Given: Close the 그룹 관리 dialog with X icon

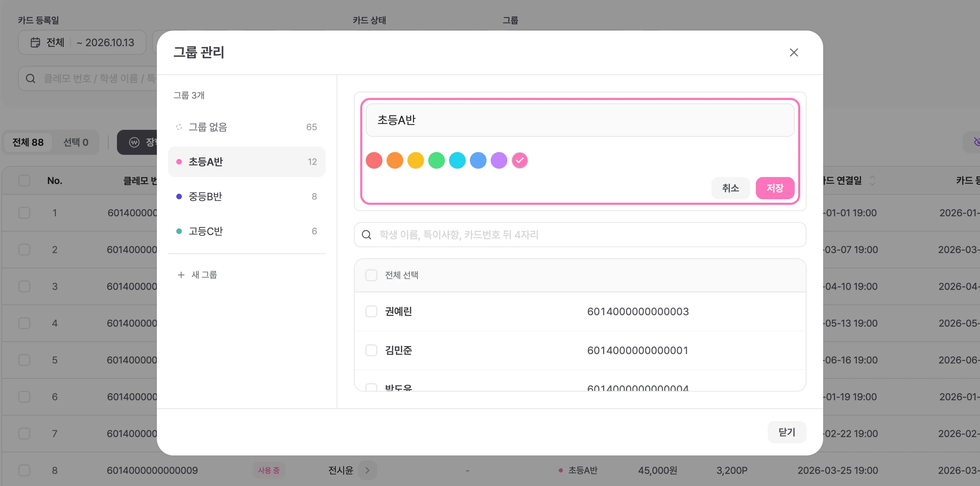Looking at the screenshot, I should [x=794, y=52].
